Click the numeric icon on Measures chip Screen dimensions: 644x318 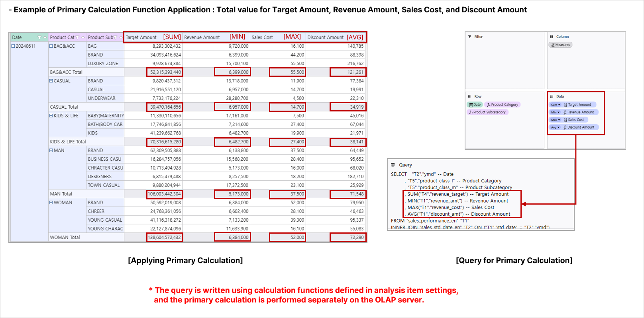(x=553, y=45)
